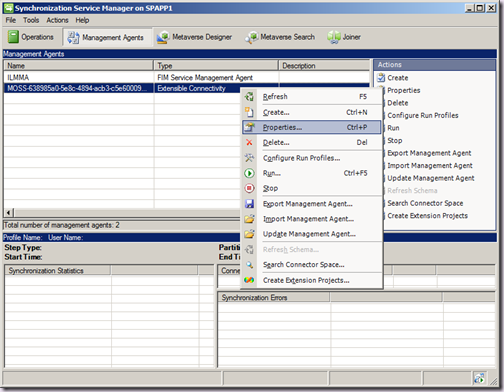Screen dimensions: 504x392
Task: Open the File menu
Action: coord(11,20)
